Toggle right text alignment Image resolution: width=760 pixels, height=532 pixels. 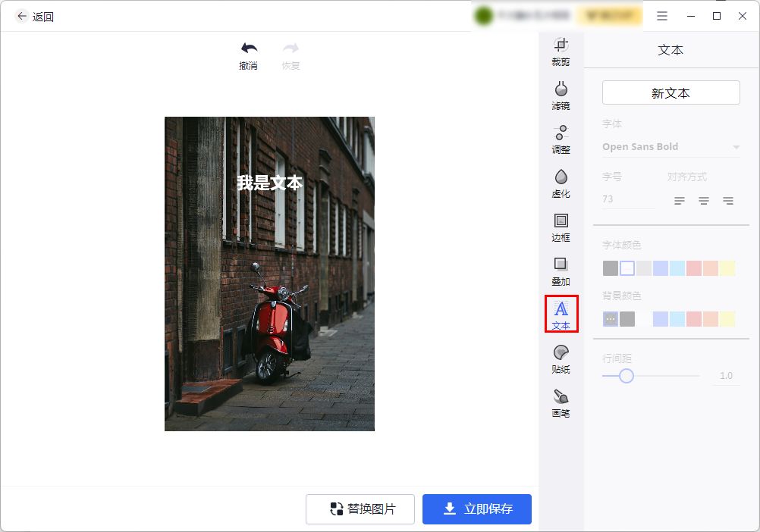pos(729,200)
